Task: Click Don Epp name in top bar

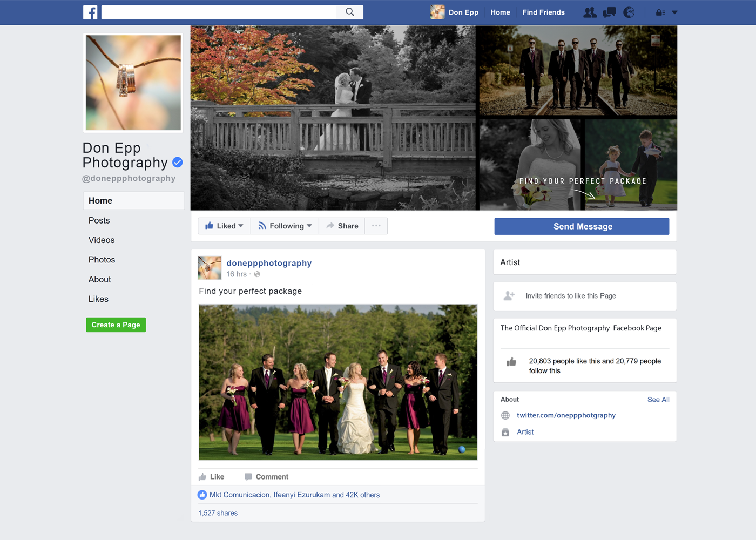Action: (463, 12)
